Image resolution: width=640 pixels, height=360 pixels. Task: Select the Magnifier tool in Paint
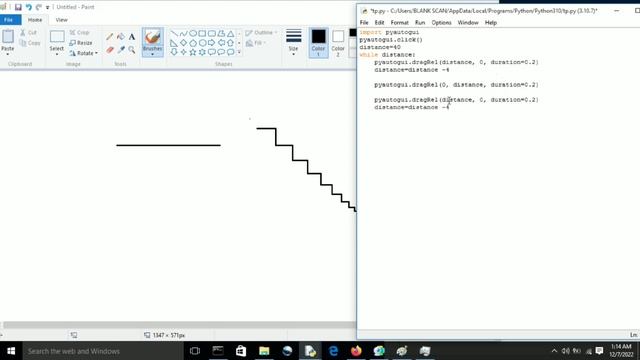132,50
